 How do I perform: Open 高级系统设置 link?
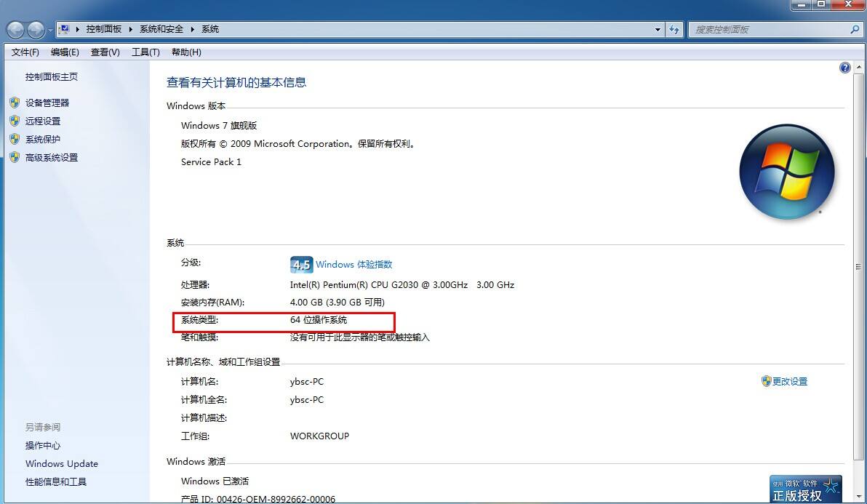pos(52,158)
